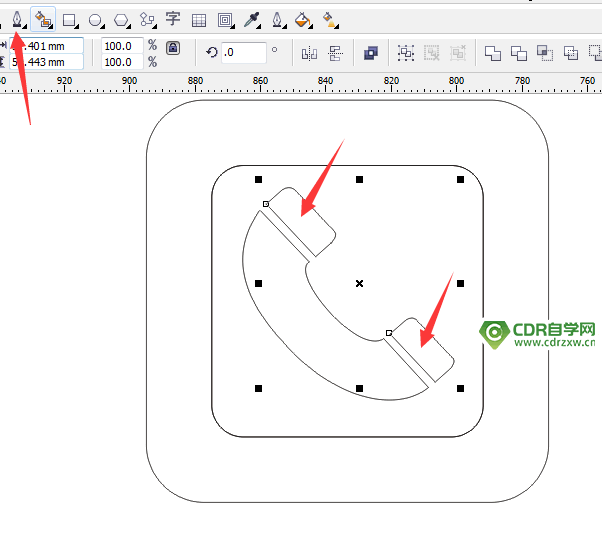This screenshot has height=541, width=602.
Task: Click the Ungroup All button
Action: click(x=458, y=53)
